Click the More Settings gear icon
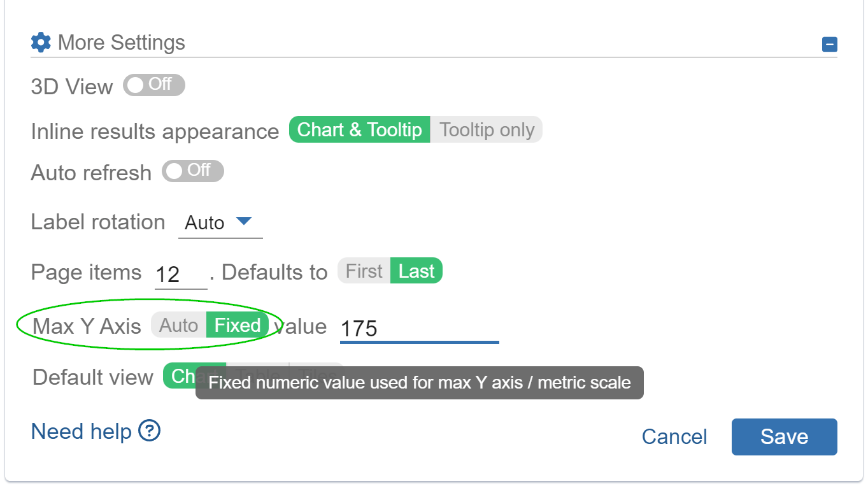 coord(40,42)
